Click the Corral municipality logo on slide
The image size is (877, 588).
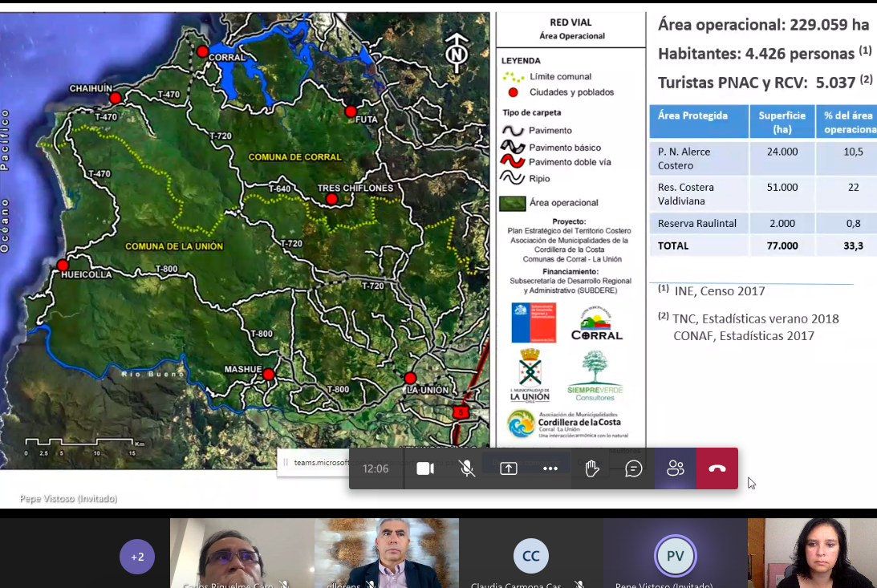click(x=596, y=326)
